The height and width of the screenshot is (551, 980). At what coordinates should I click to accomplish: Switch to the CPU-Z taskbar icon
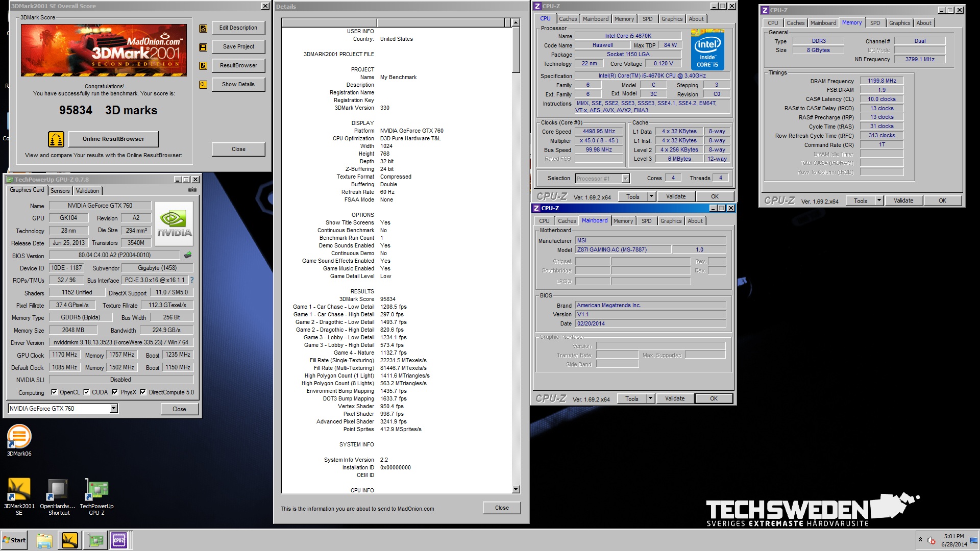tap(119, 540)
